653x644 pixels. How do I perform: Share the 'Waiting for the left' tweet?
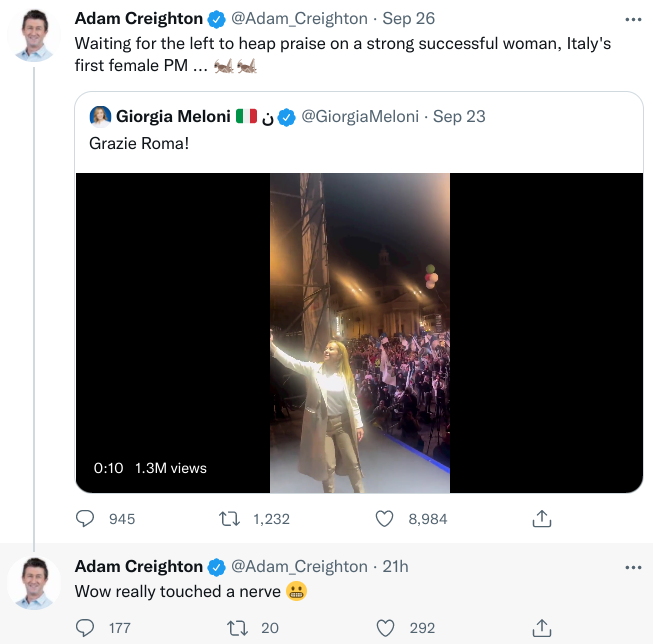tap(541, 519)
